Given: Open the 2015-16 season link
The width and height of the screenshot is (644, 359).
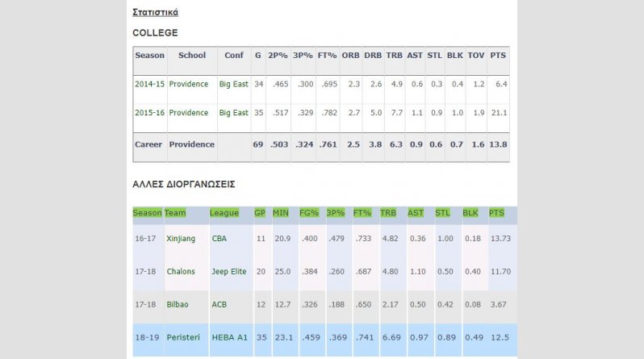Looking at the screenshot, I should tap(149, 113).
